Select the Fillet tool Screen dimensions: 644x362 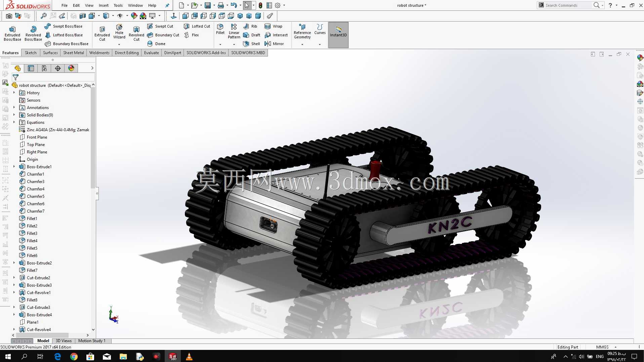click(x=220, y=29)
